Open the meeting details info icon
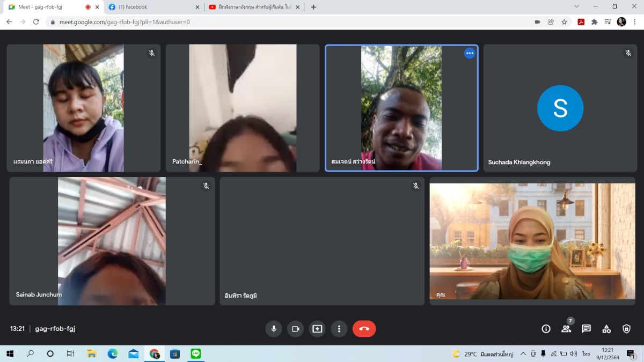 coord(546,329)
